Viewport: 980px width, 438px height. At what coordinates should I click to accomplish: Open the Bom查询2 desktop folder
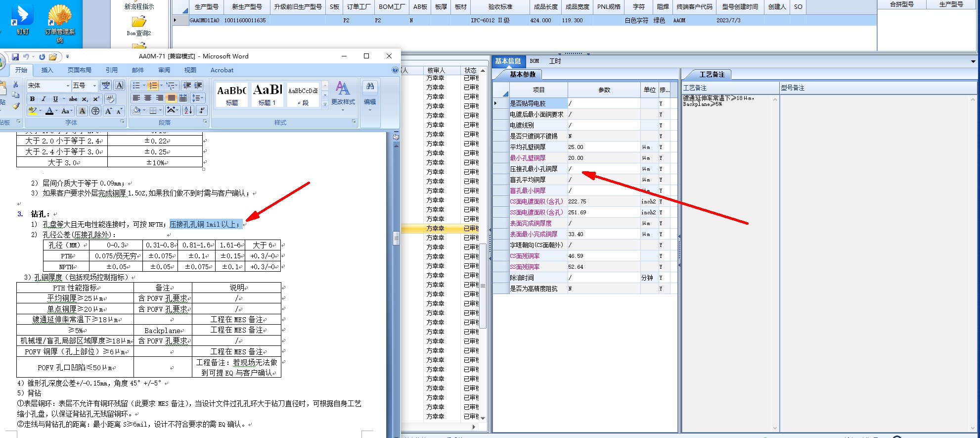click(x=139, y=26)
